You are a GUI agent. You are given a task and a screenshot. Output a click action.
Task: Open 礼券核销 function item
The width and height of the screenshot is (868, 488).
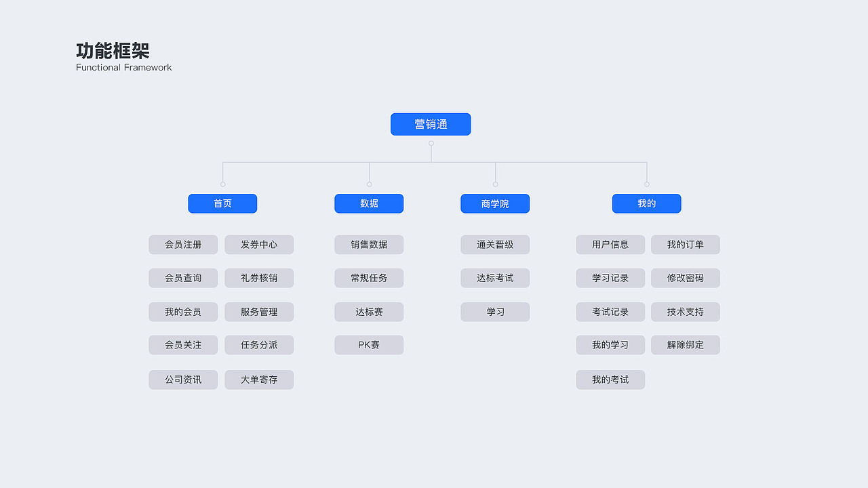point(259,278)
